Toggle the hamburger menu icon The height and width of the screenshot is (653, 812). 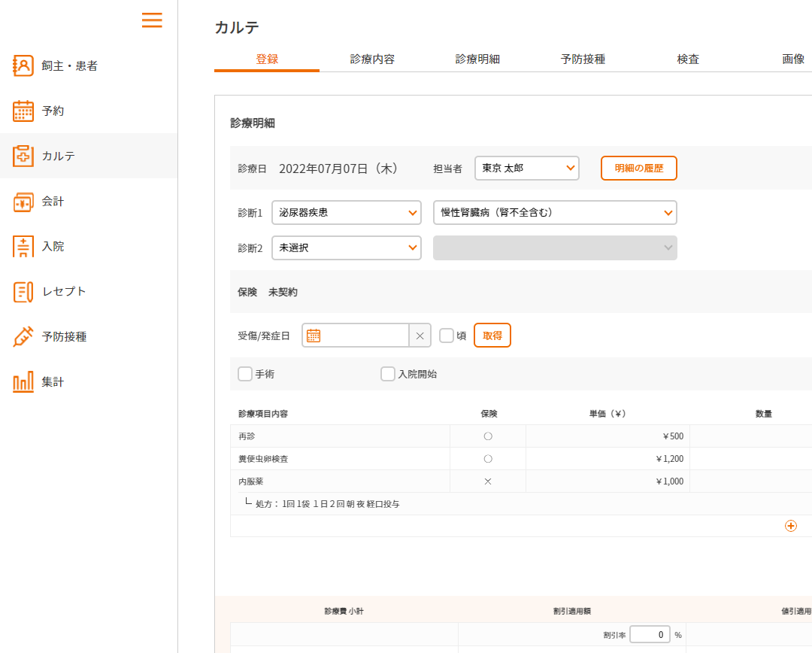[x=152, y=20]
